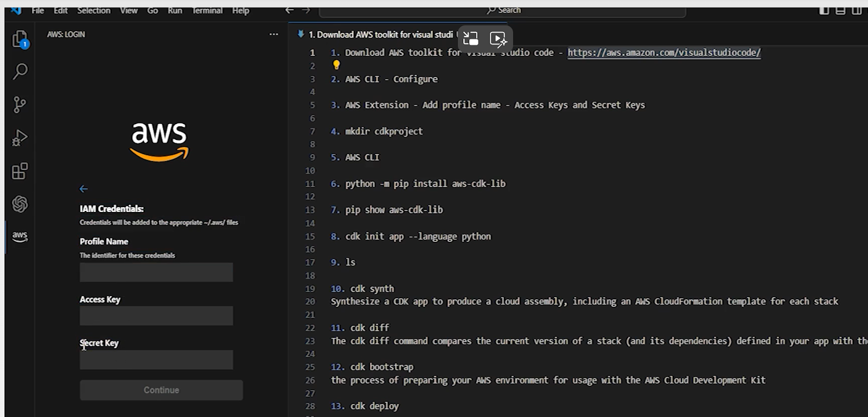This screenshot has width=868, height=417.
Task: Open the Run menu
Action: 175,10
